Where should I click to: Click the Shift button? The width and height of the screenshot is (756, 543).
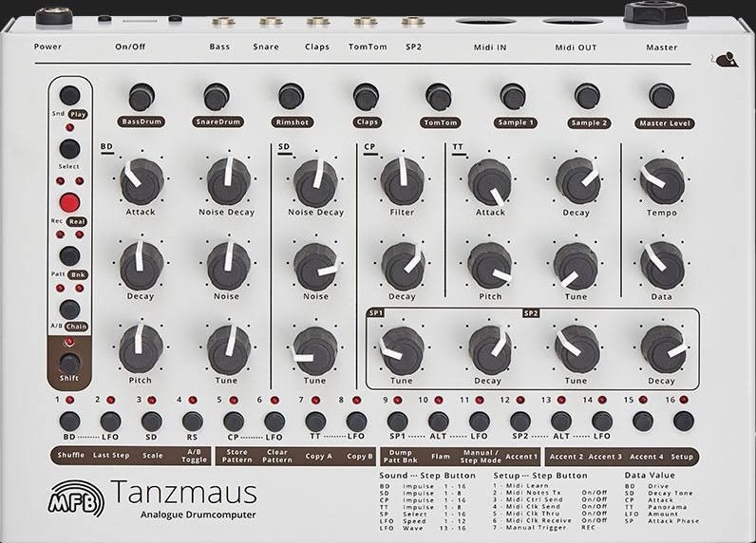tap(69, 362)
